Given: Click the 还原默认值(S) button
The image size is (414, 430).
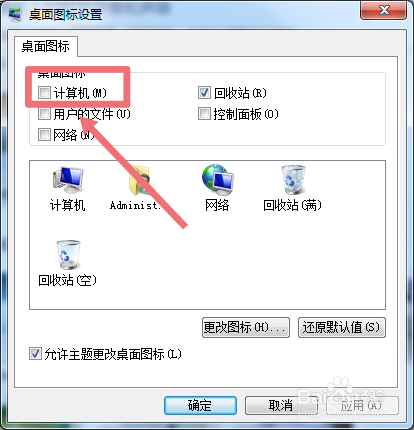Looking at the screenshot, I should [342, 327].
